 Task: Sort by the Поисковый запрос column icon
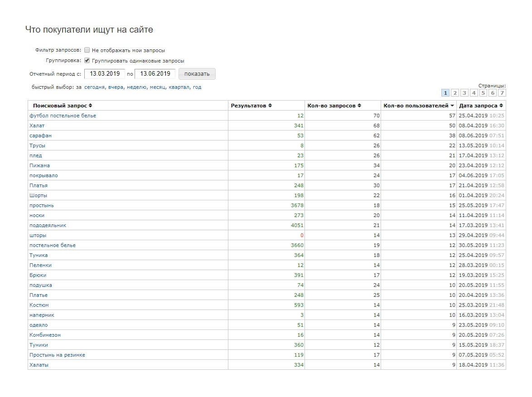[x=91, y=106]
